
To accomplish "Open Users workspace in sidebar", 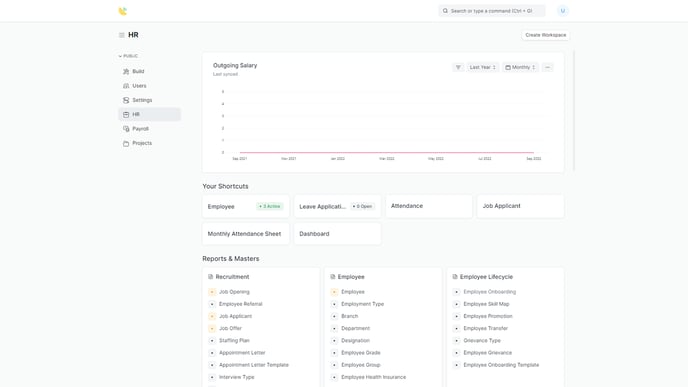I will click(149, 86).
